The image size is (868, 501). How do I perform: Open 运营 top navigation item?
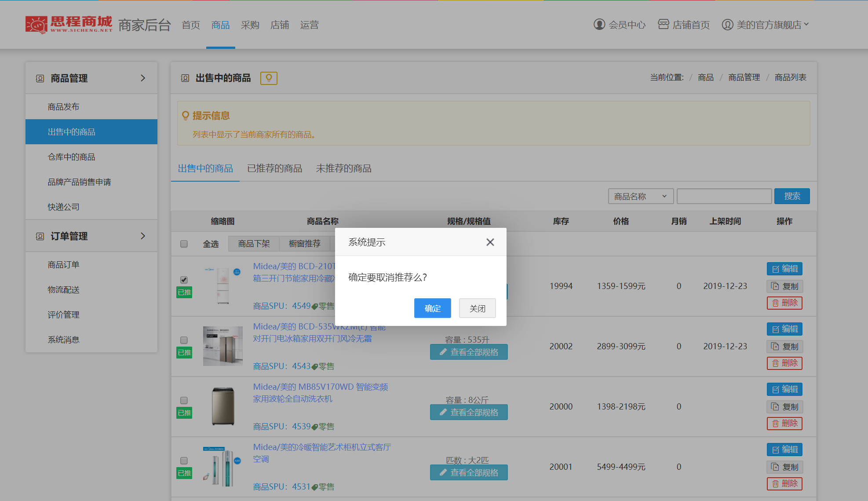309,25
